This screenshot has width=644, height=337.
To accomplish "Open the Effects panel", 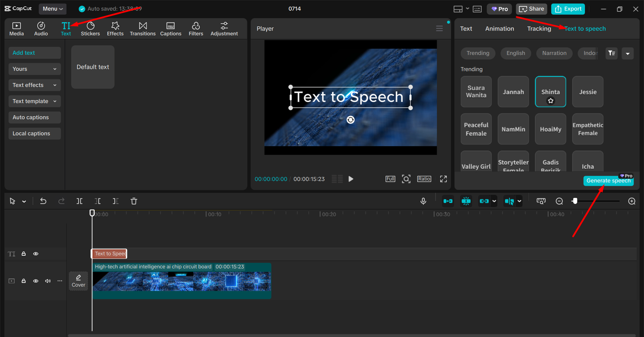I will (115, 29).
